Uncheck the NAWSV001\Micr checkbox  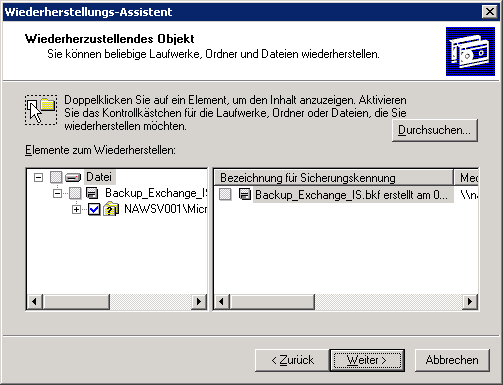(x=94, y=209)
